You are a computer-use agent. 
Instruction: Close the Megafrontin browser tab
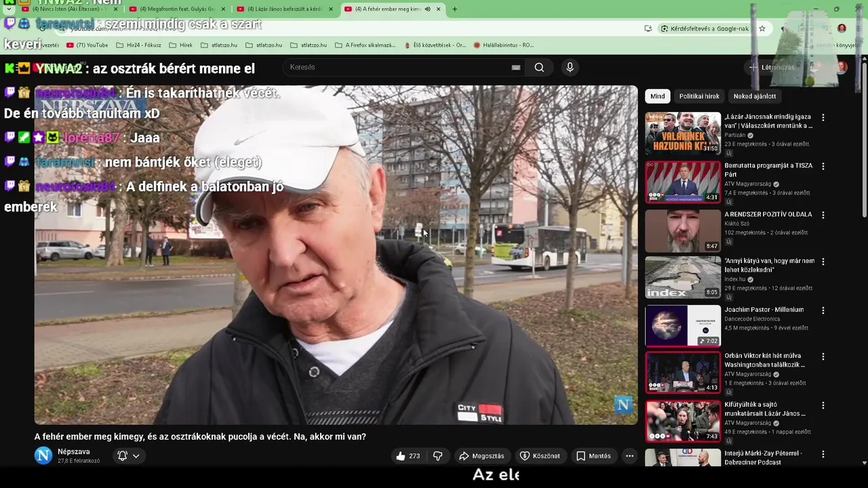[x=223, y=9]
